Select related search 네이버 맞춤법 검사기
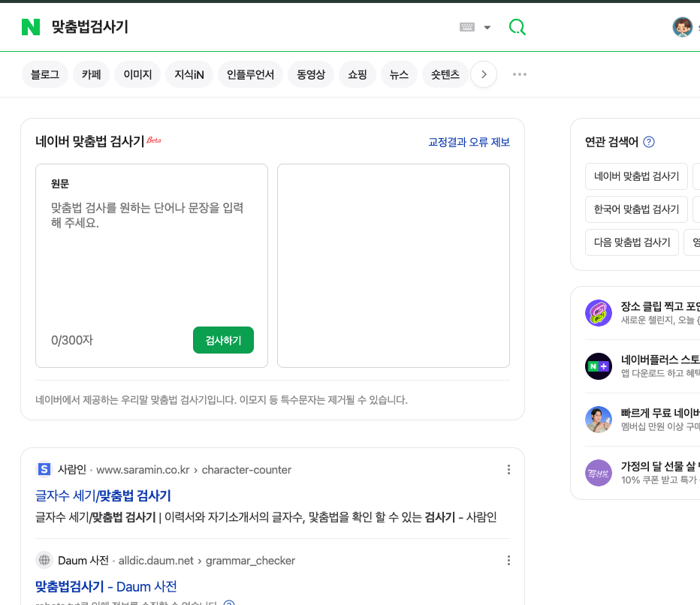 tap(636, 176)
